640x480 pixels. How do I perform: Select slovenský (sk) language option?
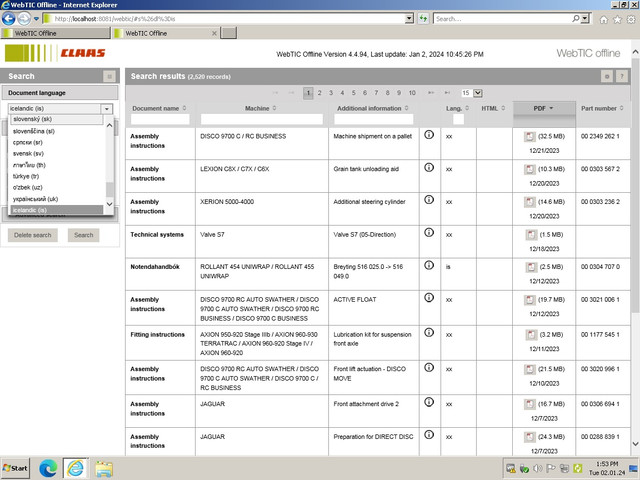[x=56, y=119]
